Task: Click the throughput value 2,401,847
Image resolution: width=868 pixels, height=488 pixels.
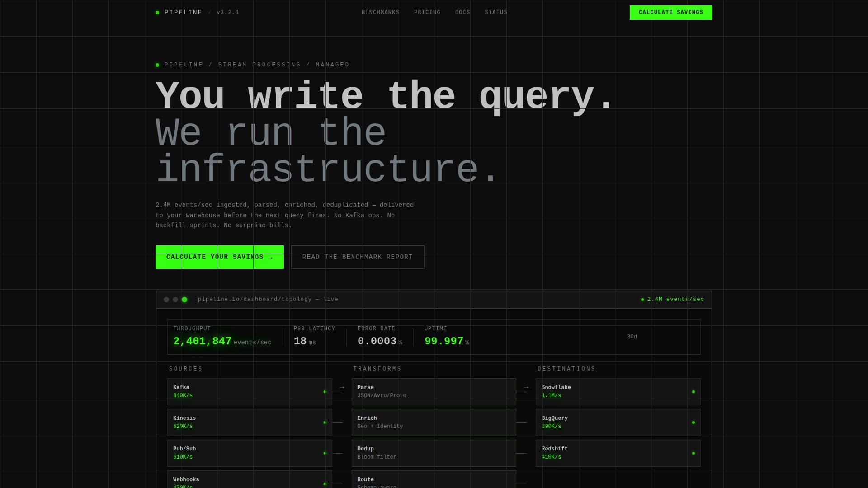Action: pyautogui.click(x=203, y=342)
